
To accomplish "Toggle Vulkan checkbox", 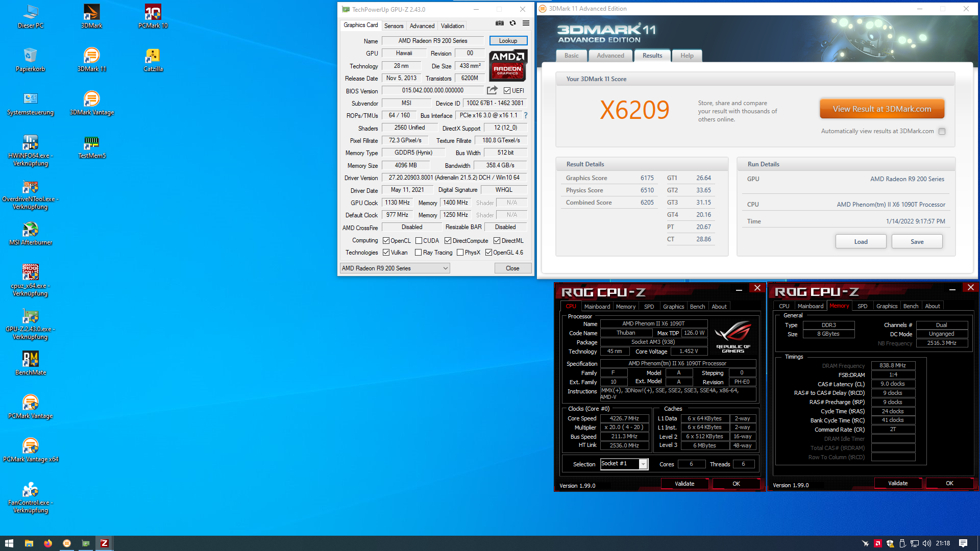I will 386,253.
